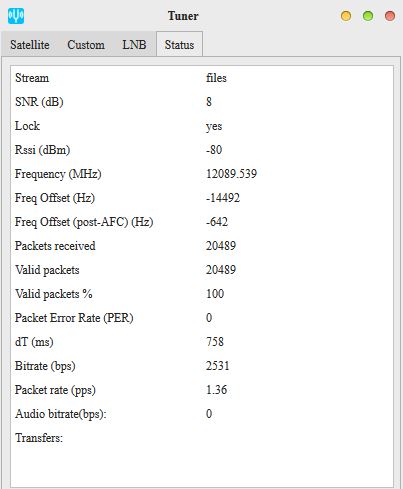Click the Packet Error Rate (PER) label

pyautogui.click(x=74, y=318)
